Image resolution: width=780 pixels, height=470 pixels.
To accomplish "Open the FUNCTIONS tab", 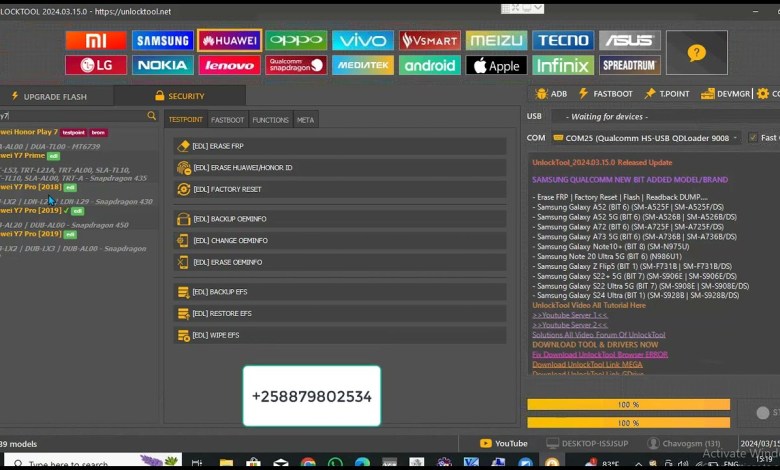I will pos(270,120).
